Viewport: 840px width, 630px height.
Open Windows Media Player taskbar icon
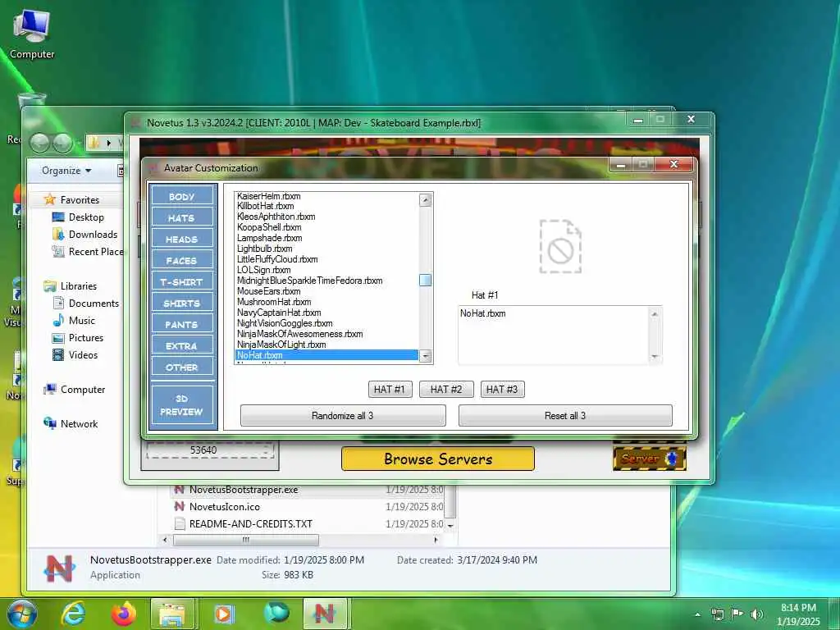[224, 614]
